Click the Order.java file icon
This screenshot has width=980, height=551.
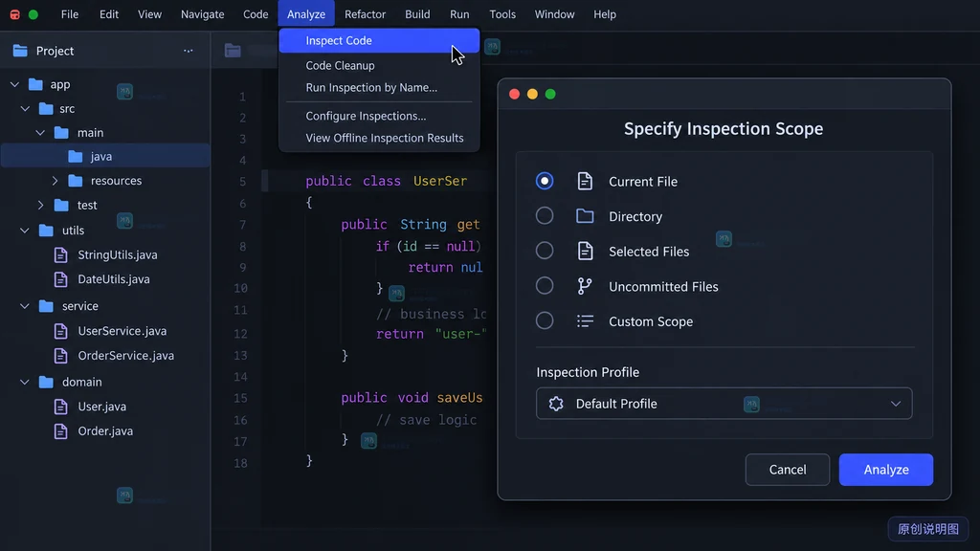[60, 431]
